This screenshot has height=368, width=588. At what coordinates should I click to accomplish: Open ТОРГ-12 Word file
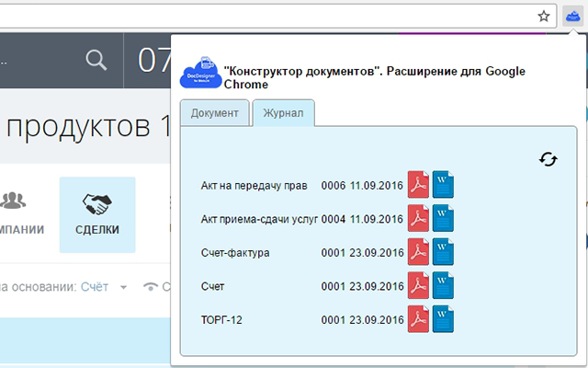pos(443,320)
